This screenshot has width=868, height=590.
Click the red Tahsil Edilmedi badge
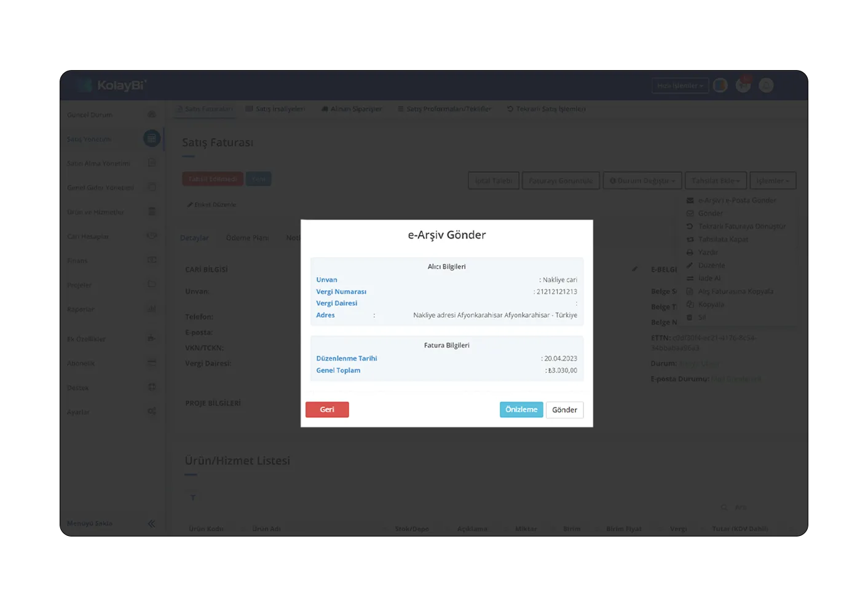pyautogui.click(x=213, y=179)
